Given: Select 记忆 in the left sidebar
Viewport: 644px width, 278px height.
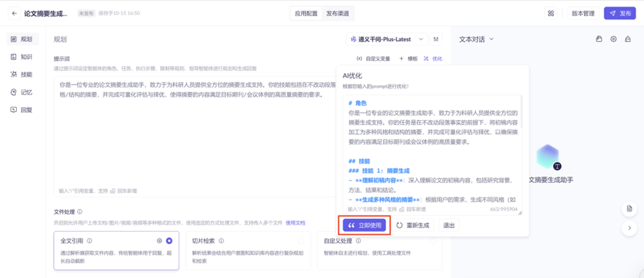Looking at the screenshot, I should (x=23, y=92).
